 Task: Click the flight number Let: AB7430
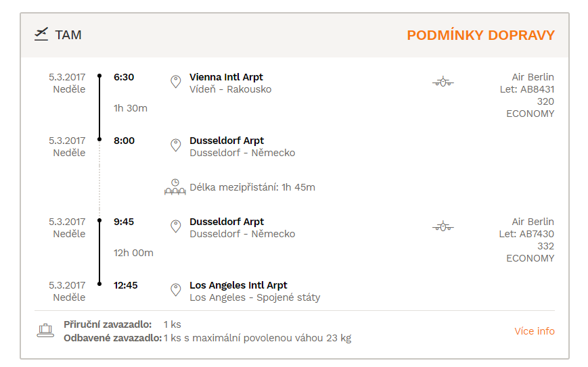tap(526, 234)
